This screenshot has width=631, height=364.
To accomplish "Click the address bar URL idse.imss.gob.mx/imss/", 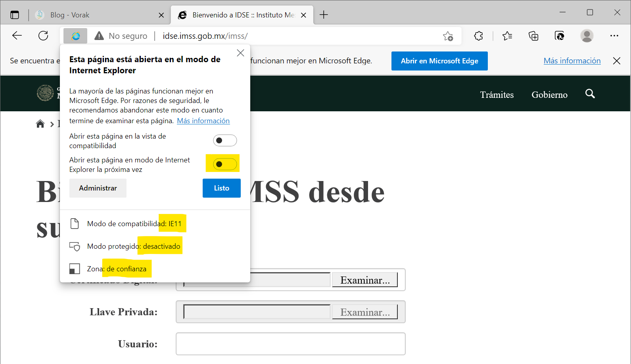I will coord(205,36).
